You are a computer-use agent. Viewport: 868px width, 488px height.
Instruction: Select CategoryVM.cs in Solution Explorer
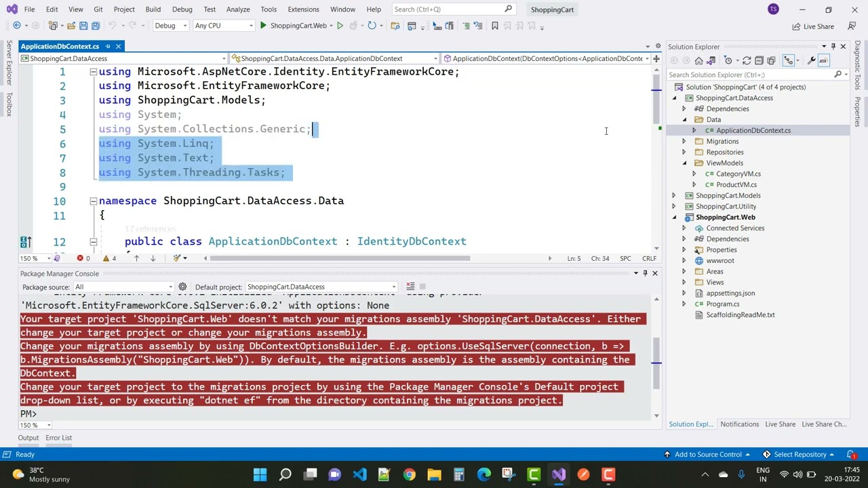point(738,174)
